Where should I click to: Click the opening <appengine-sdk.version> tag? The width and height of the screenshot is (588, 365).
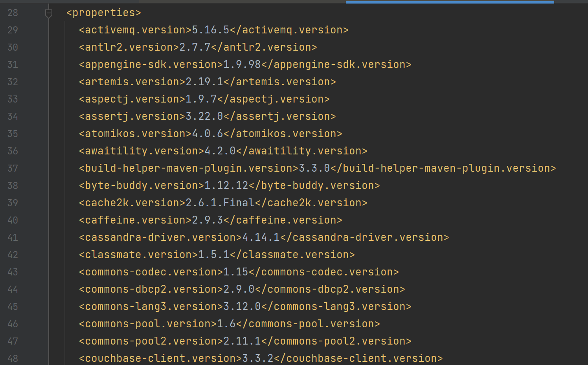tap(151, 64)
